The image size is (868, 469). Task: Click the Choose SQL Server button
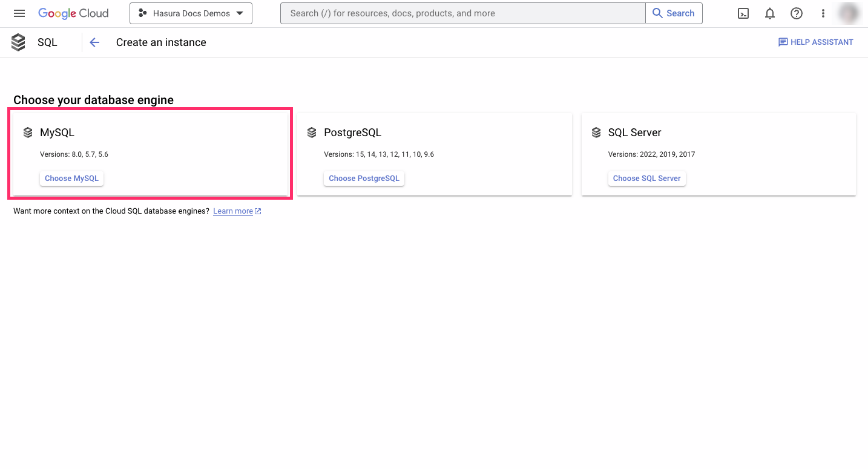pos(646,179)
